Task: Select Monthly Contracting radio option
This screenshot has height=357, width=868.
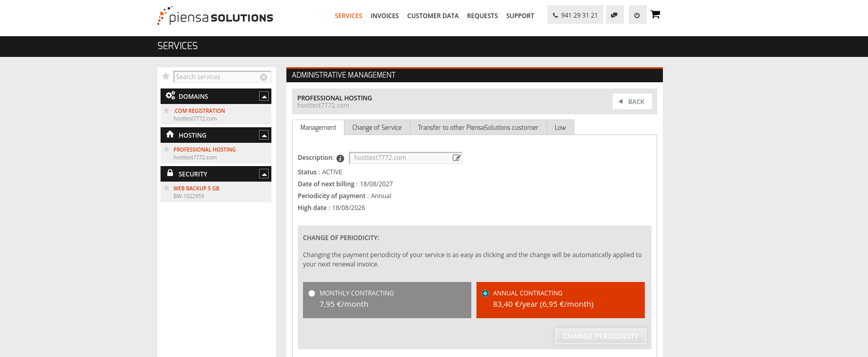Action: click(x=312, y=293)
